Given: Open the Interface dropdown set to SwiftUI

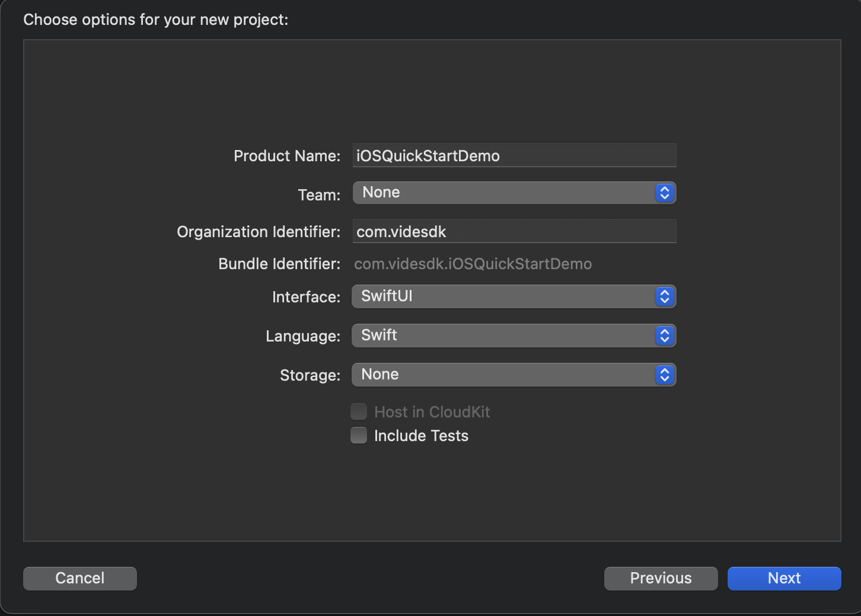Looking at the screenshot, I should point(514,296).
